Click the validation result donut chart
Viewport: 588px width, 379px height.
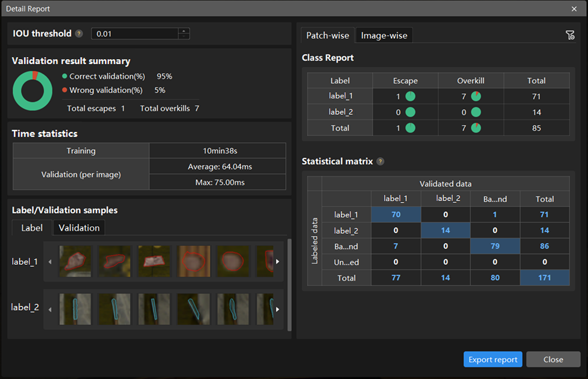click(33, 91)
